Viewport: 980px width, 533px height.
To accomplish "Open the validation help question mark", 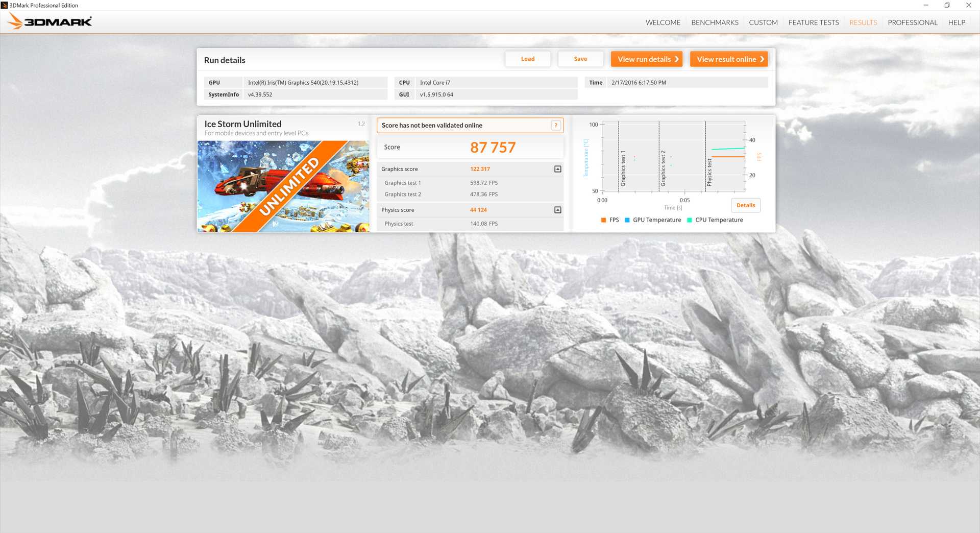I will (x=556, y=126).
